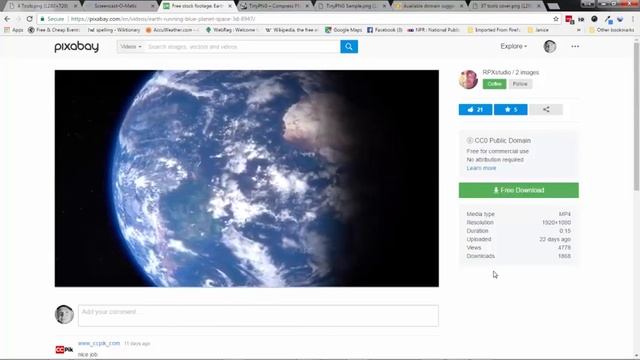The image size is (640, 360).
Task: Focus the pixabay search images field
Action: click(242, 47)
